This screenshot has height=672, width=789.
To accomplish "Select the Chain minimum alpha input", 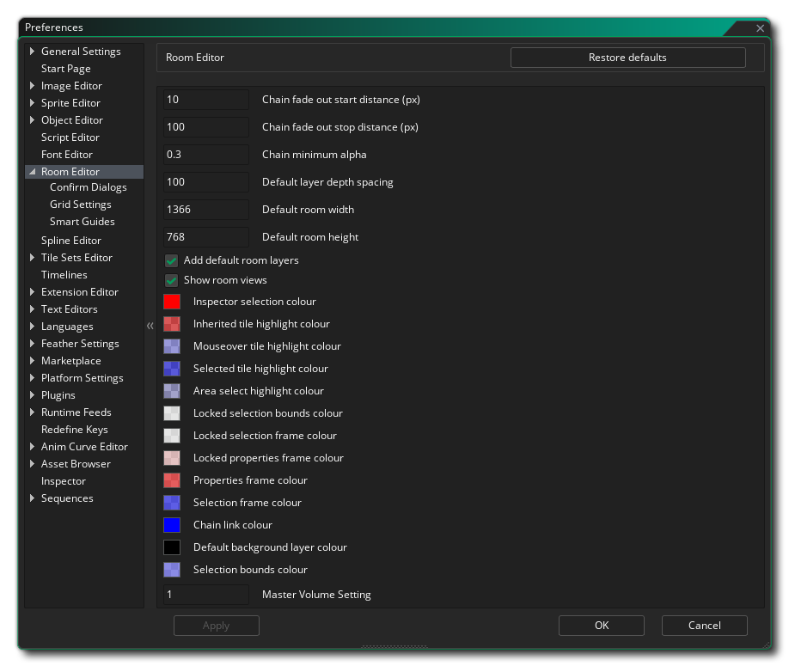I will click(205, 155).
